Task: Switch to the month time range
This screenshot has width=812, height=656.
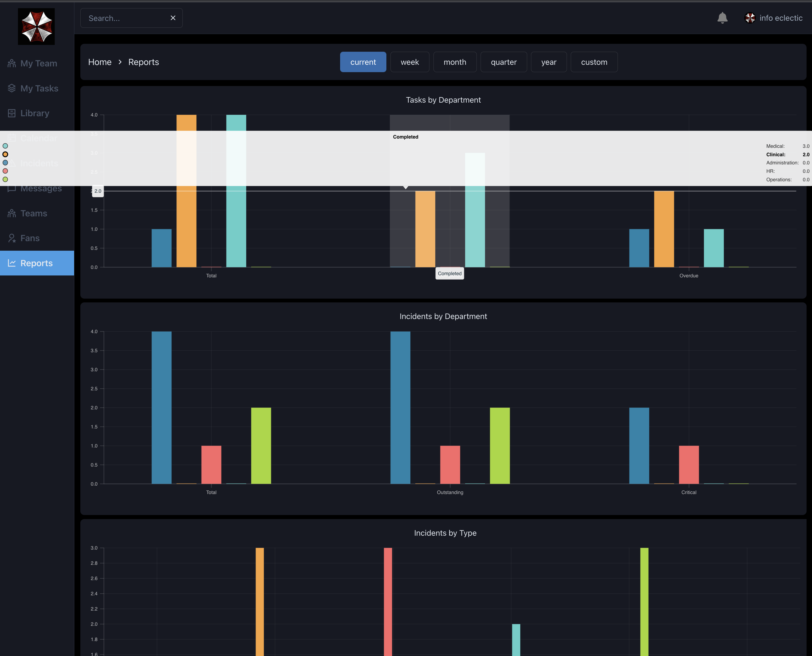Action: click(x=455, y=62)
